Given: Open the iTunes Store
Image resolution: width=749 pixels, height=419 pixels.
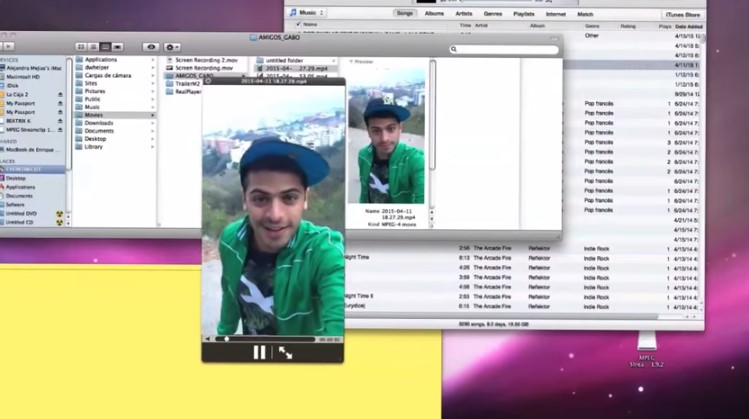Looking at the screenshot, I should pos(683,13).
